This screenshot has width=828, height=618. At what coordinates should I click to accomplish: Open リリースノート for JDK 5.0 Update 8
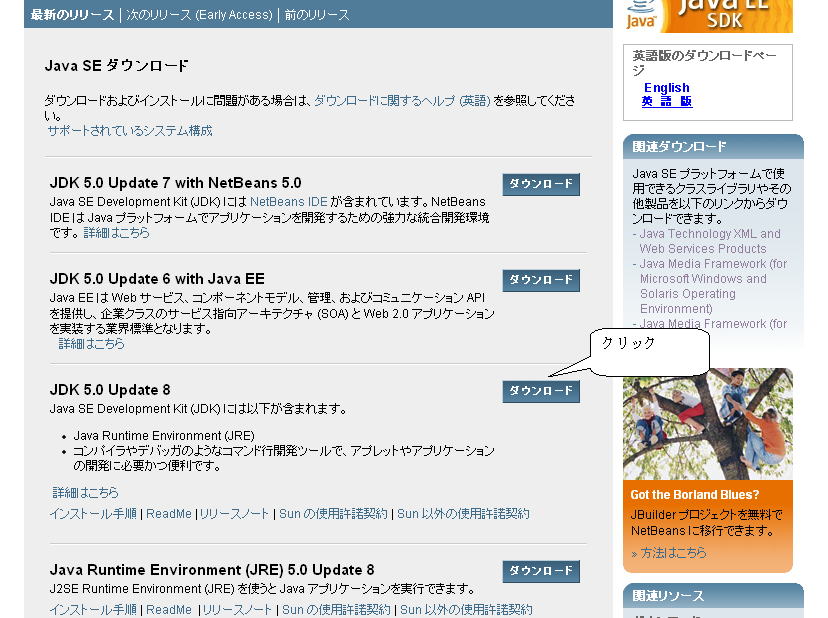tap(234, 513)
